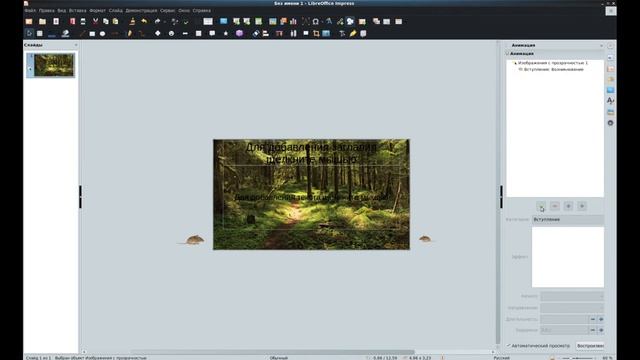Image resolution: width=640 pixels, height=360 pixels.
Task: Select the Rectangle drawing tool
Action: pos(92,33)
